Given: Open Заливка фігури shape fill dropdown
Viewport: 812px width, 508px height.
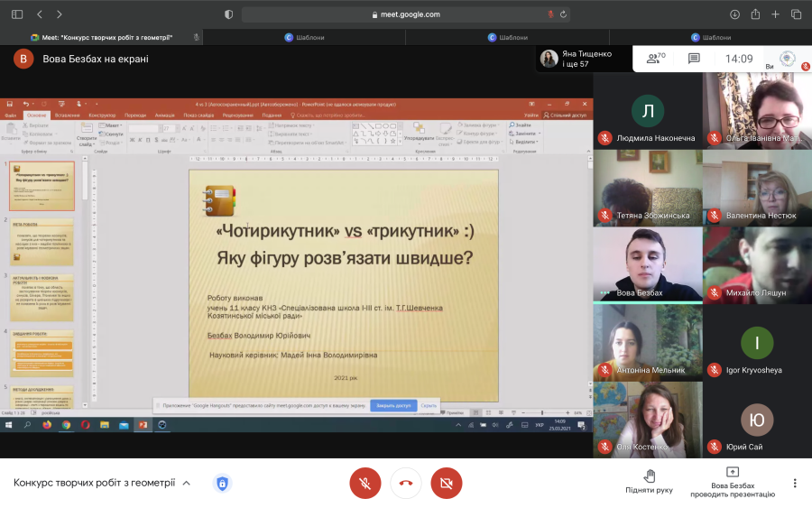Looking at the screenshot, I should coord(478,125).
